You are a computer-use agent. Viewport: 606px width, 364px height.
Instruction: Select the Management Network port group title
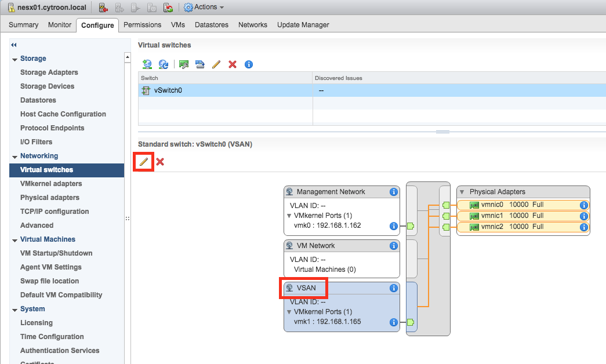[x=331, y=192]
